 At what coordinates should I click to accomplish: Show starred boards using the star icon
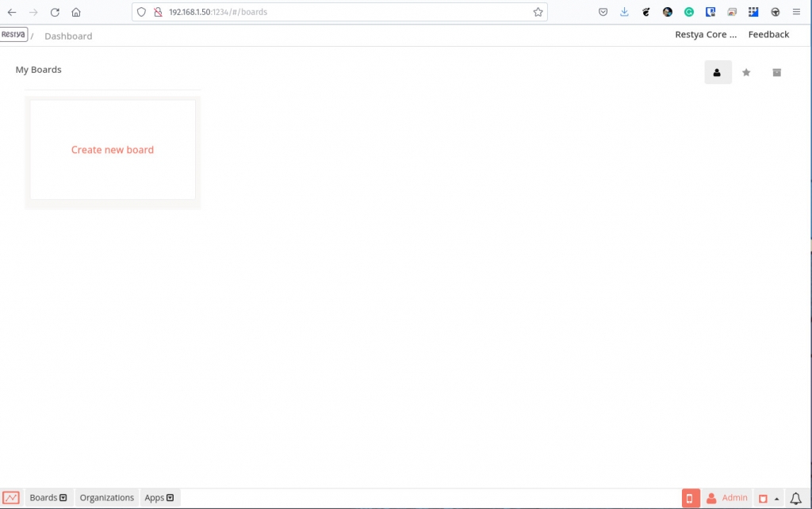click(x=746, y=72)
